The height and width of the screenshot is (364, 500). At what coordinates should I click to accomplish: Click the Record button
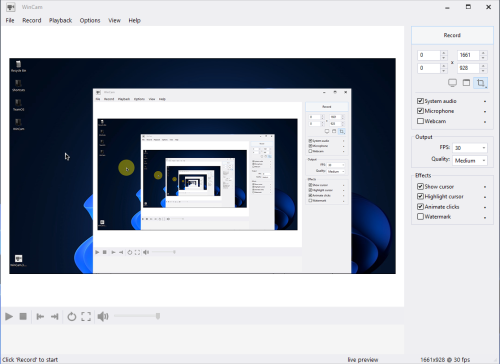pyautogui.click(x=452, y=35)
